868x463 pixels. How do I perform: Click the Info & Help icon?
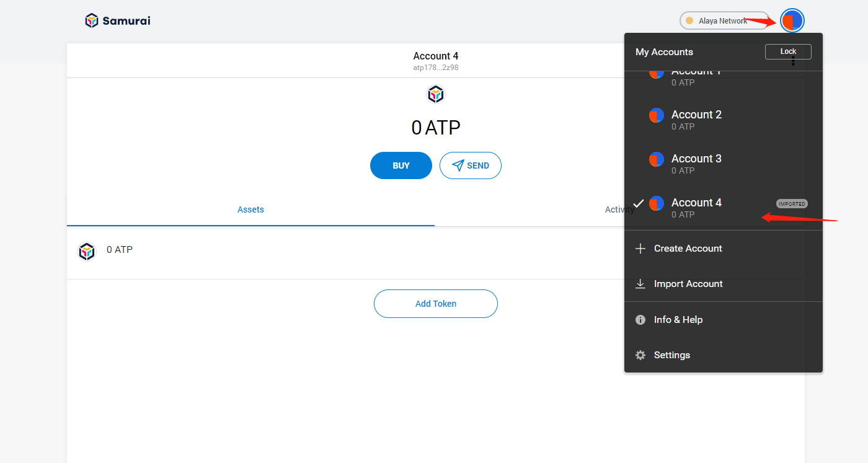tap(640, 320)
